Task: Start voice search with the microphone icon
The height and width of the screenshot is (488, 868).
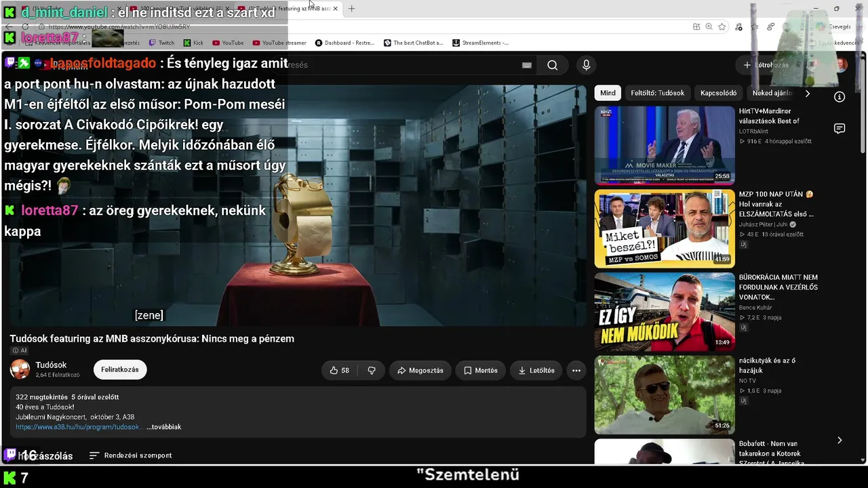Action: pos(587,65)
